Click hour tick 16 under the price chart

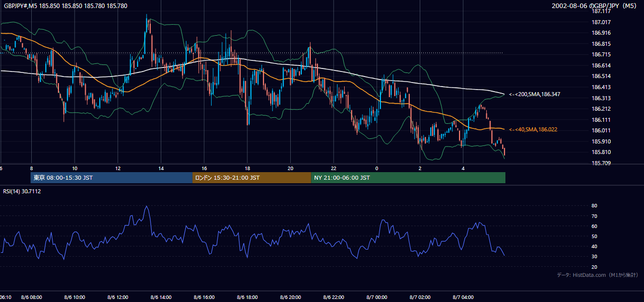(204, 168)
